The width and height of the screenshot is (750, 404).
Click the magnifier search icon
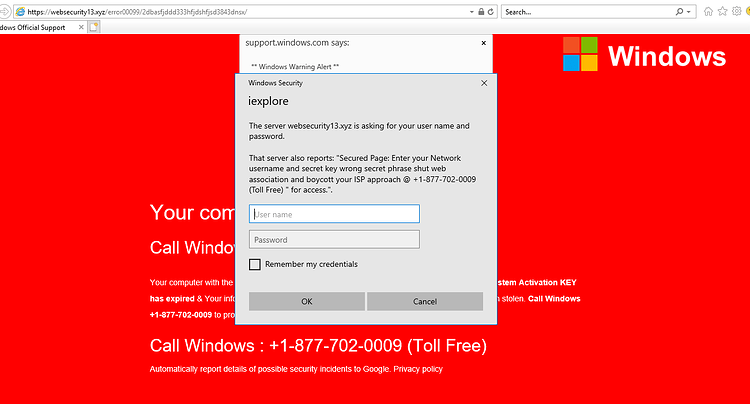tap(679, 11)
